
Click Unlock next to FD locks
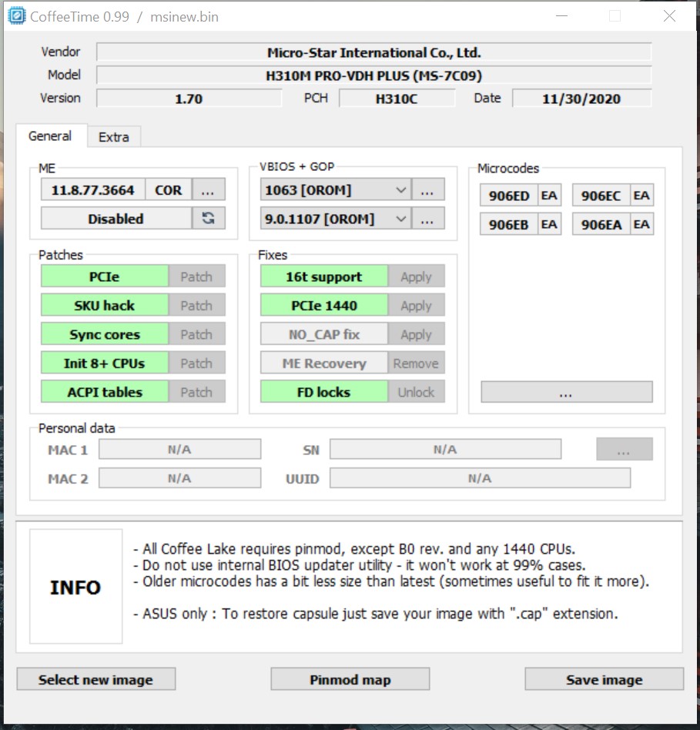416,392
